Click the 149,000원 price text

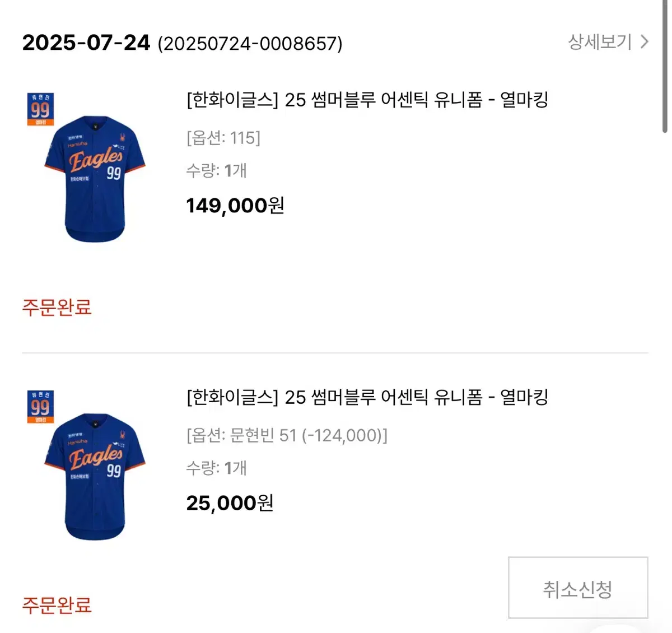tap(235, 206)
